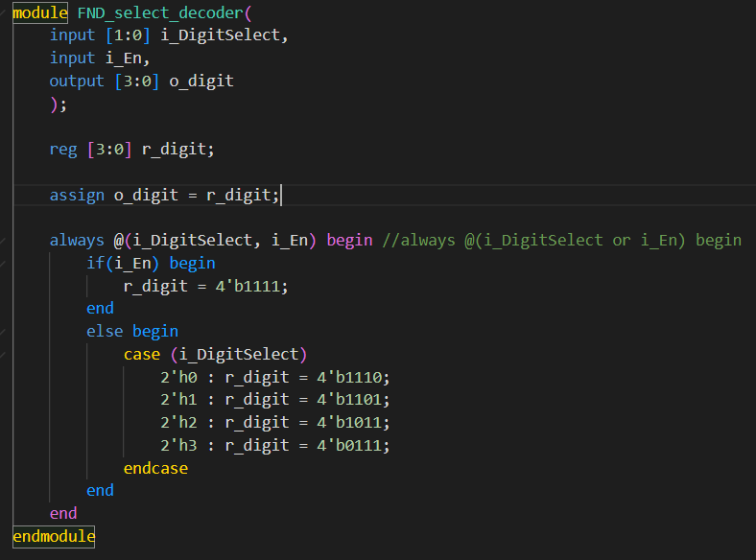Click the 'endmodule' keyword

tap(54, 536)
